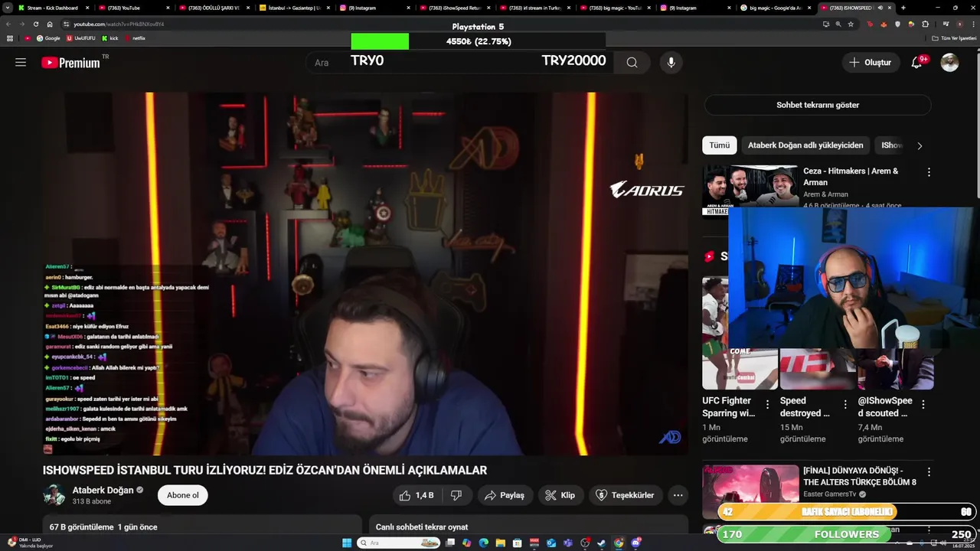Open options menu for Speed destroyed short

click(845, 404)
